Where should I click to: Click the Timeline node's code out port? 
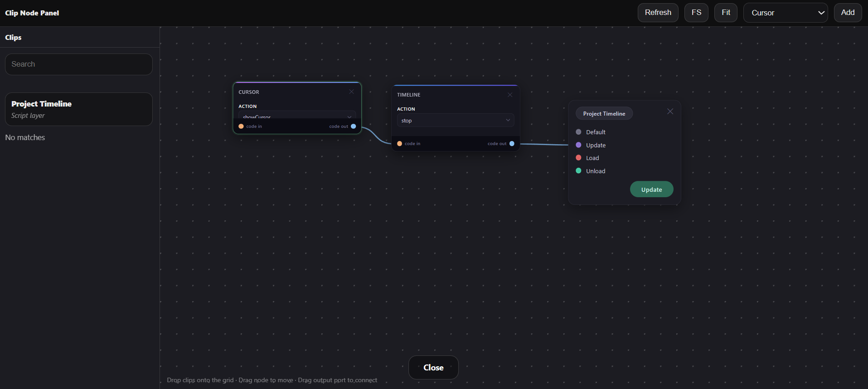(x=512, y=144)
